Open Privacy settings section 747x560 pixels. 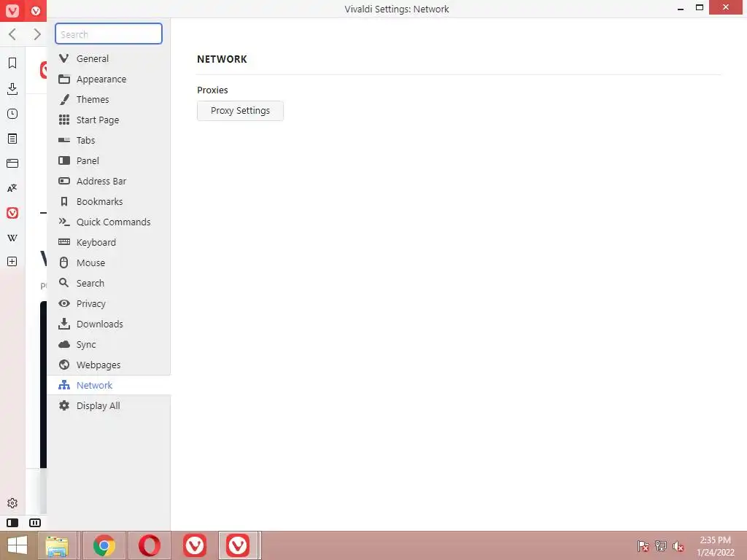(109, 304)
